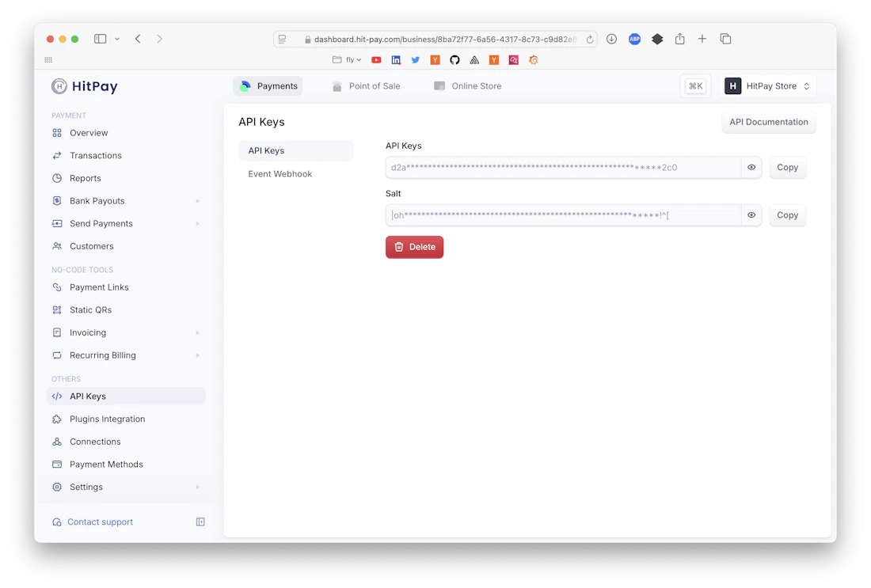
Task: Open Customers from the sidebar
Action: coord(90,246)
